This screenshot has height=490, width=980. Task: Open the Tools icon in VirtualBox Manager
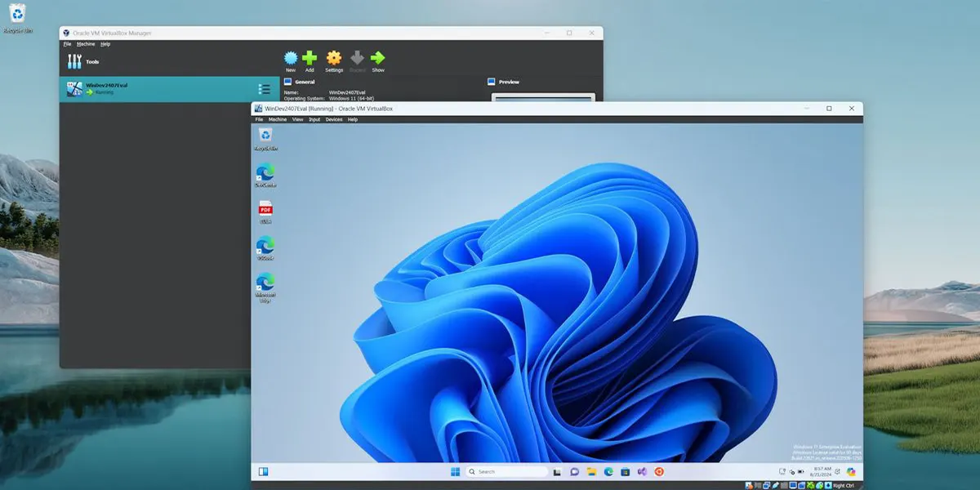click(74, 61)
